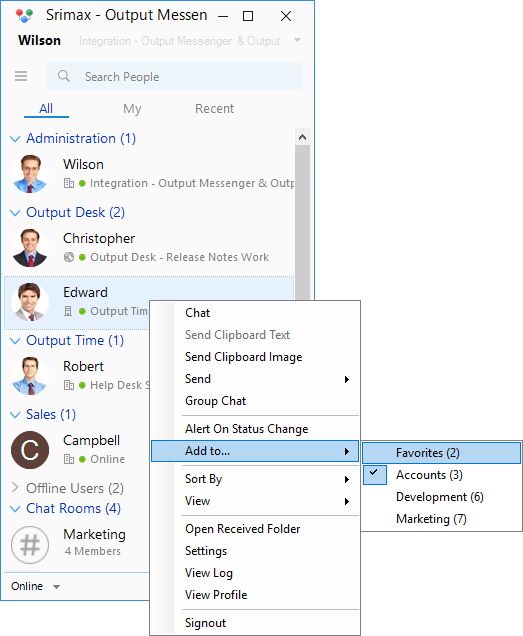This screenshot has width=523, height=636.
Task: Add to Development (6) group
Action: coord(441,497)
